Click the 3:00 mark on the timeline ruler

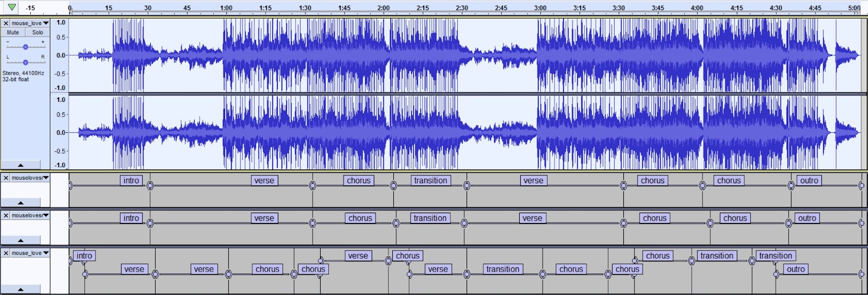tap(540, 8)
